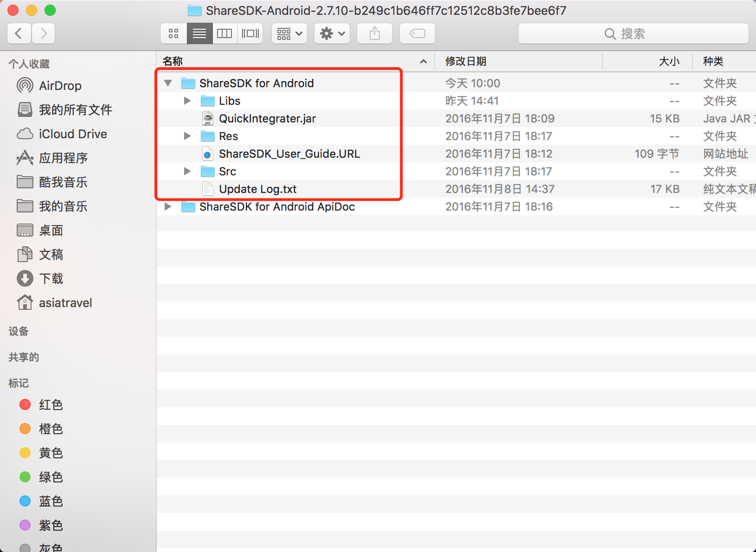Open the arrange-by grouping dropdown
Screen dimensions: 756x552
pyautogui.click(x=289, y=33)
